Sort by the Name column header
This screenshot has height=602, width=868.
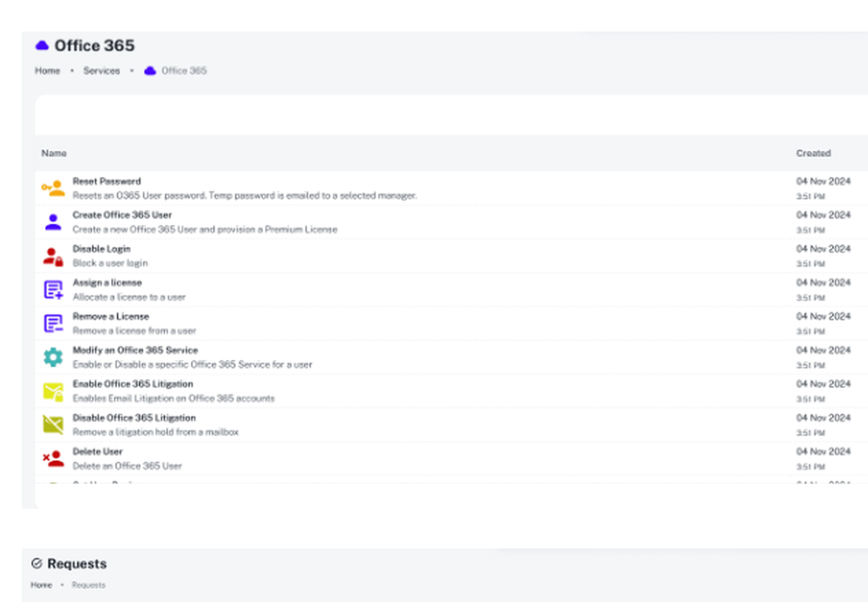pyautogui.click(x=54, y=154)
